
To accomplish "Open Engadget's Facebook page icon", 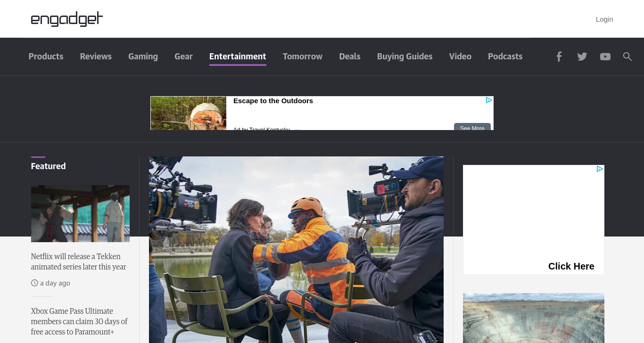I will pyautogui.click(x=559, y=57).
